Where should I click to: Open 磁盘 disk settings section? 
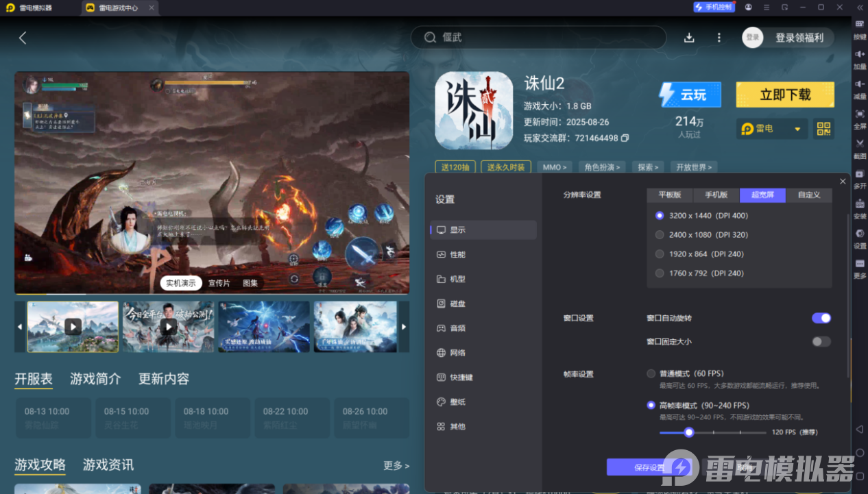point(483,304)
